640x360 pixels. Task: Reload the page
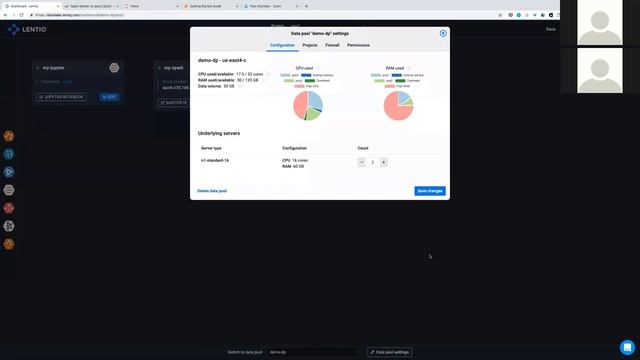[22, 15]
